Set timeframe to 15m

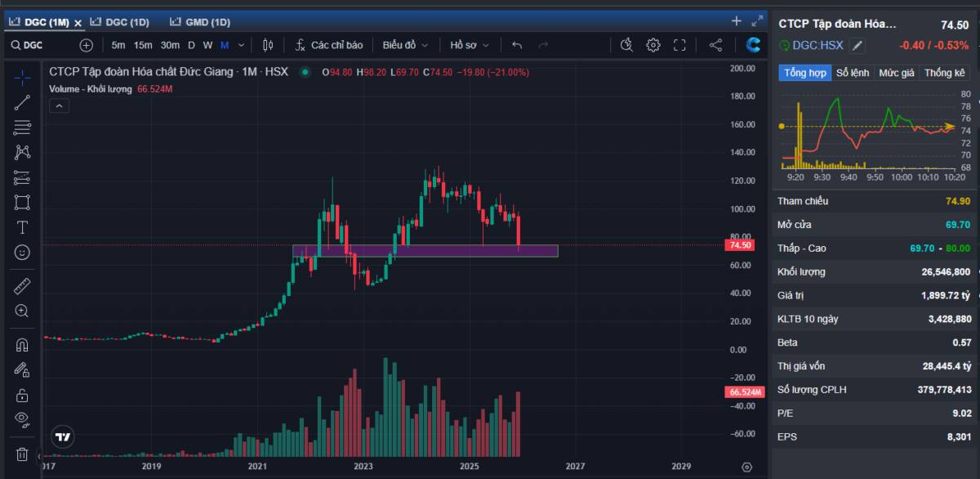point(143,45)
